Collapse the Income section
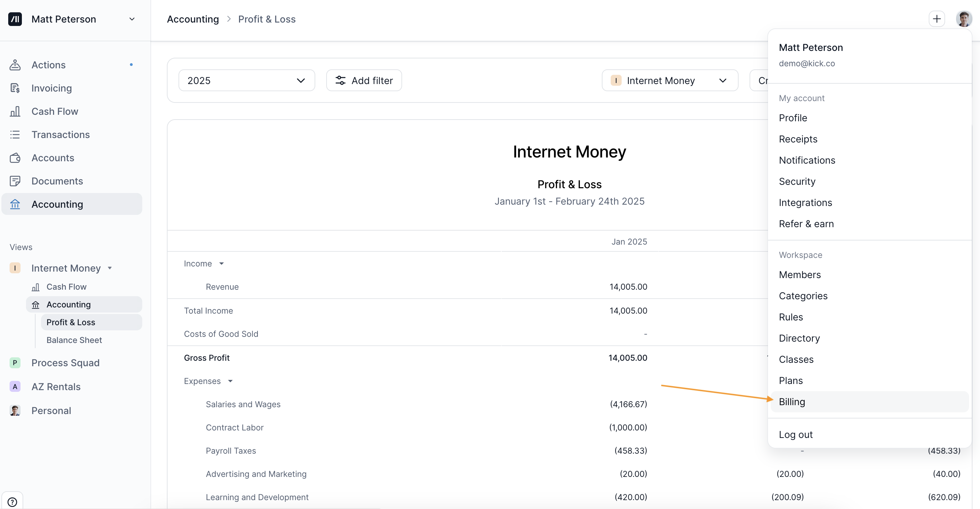The width and height of the screenshot is (980, 509). (x=222, y=263)
